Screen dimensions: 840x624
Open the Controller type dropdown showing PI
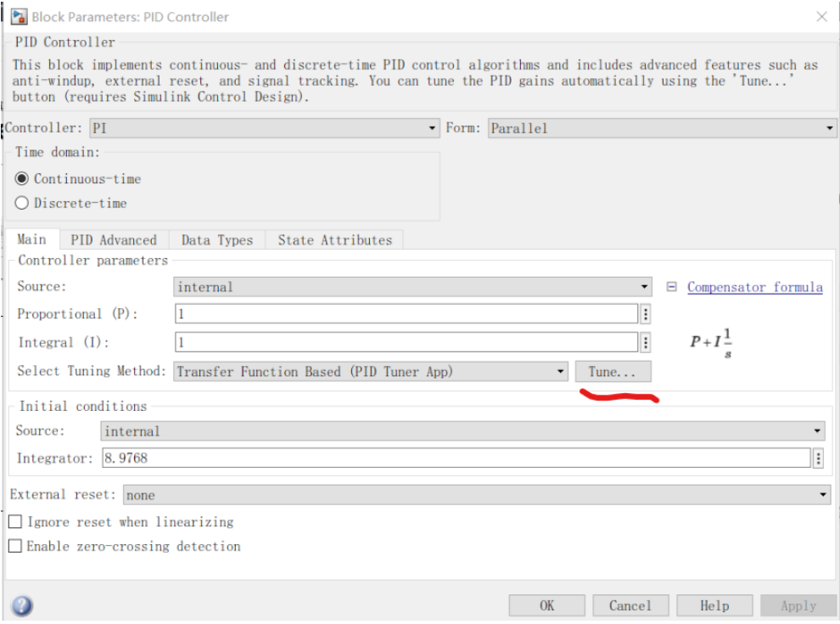pos(265,128)
